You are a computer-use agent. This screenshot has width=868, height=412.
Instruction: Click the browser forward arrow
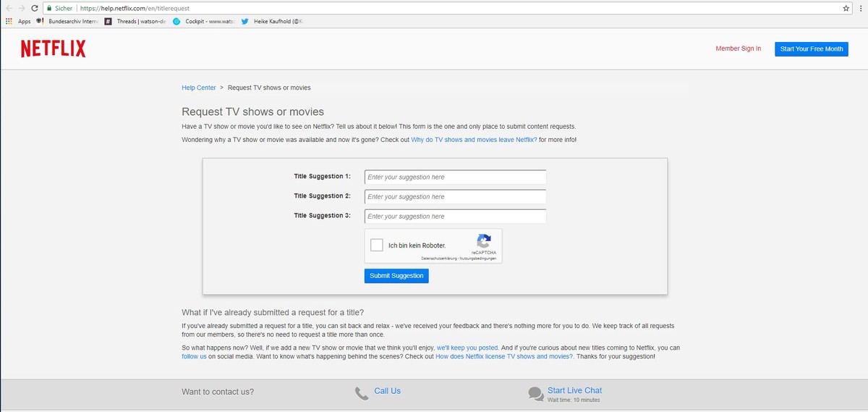[20, 8]
